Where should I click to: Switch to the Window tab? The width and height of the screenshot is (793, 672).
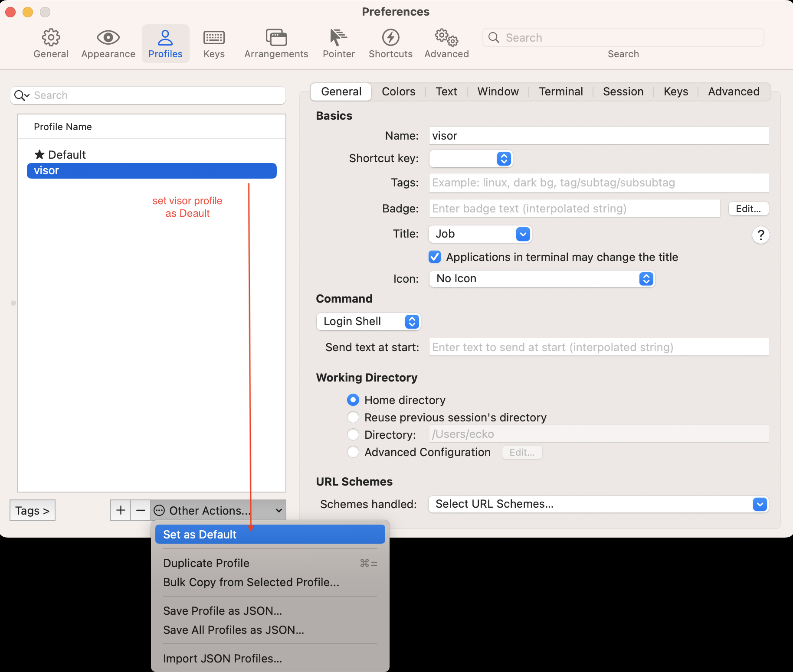pyautogui.click(x=498, y=91)
